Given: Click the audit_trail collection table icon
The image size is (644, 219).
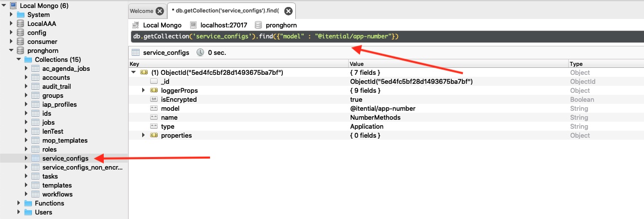Looking at the screenshot, I should click(x=35, y=86).
